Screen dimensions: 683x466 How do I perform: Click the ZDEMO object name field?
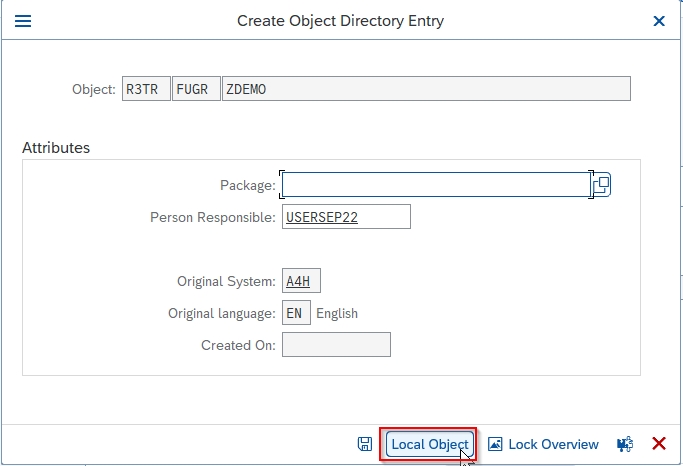pyautogui.click(x=426, y=89)
